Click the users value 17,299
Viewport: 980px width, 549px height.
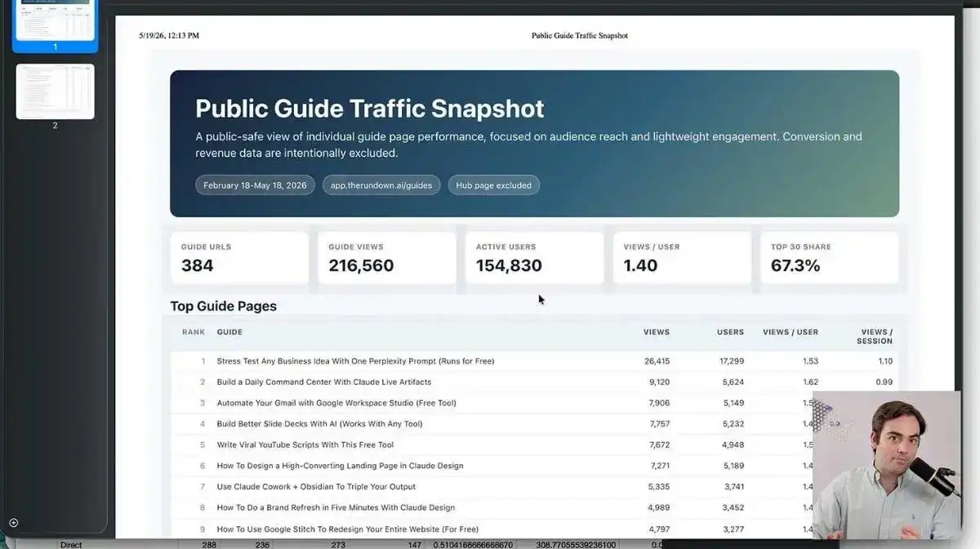click(x=731, y=361)
